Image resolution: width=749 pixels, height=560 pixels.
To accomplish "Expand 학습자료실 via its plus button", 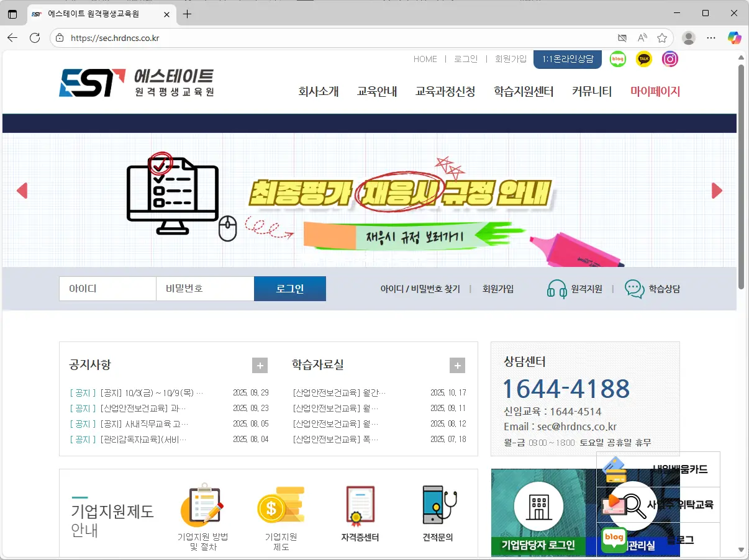I will [457, 365].
